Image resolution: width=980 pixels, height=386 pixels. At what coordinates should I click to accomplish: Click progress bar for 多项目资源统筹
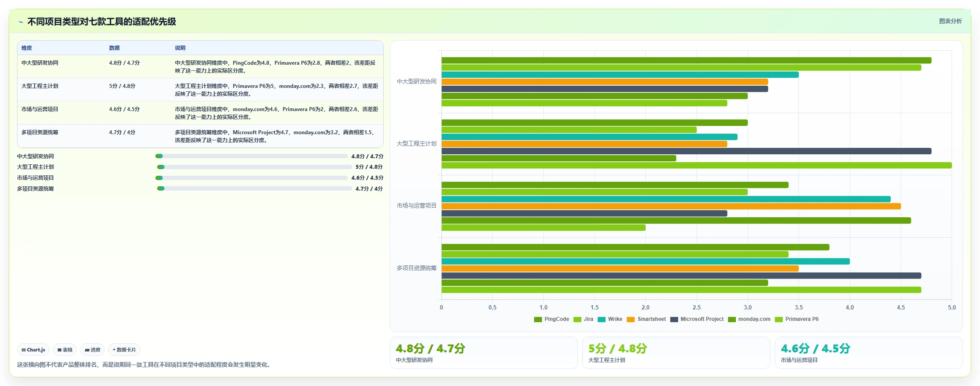point(254,189)
